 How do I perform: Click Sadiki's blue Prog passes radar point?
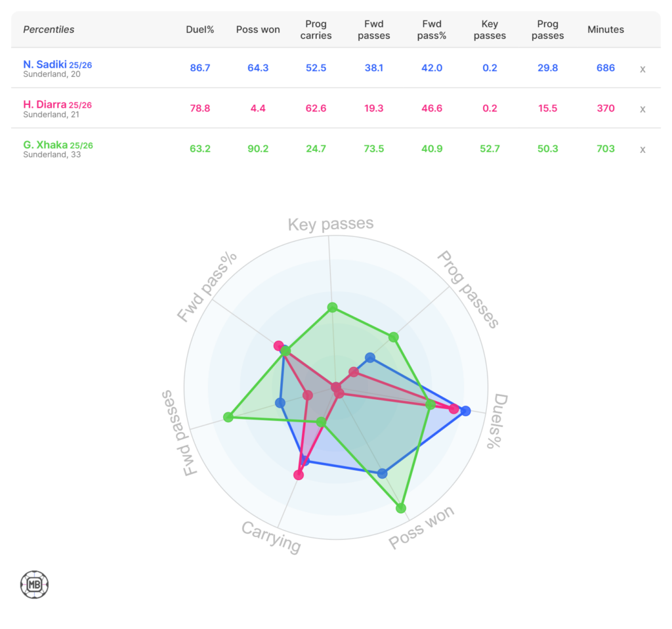click(x=370, y=358)
